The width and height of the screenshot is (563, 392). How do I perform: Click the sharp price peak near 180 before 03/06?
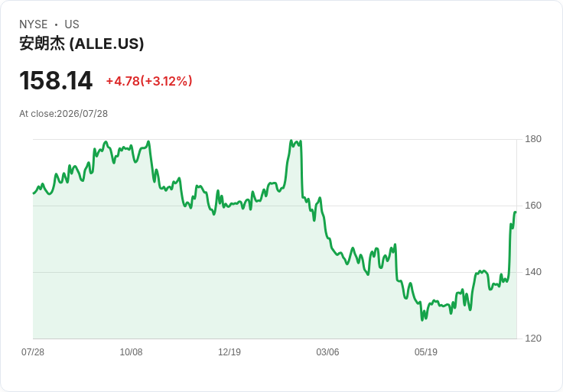pyautogui.click(x=291, y=141)
